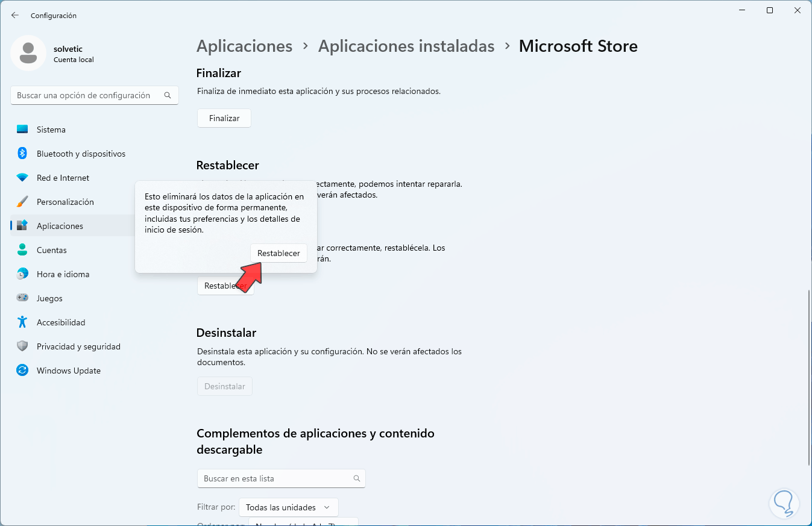This screenshot has height=526, width=812.
Task: Navigate to the 'Aplicaciones instaladas' breadcrumb
Action: [406, 46]
